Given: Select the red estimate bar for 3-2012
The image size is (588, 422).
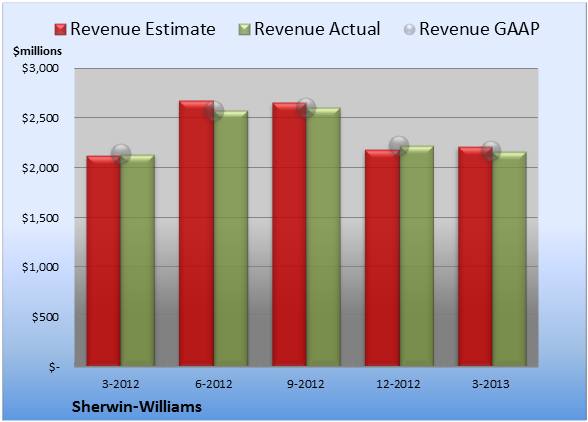Looking at the screenshot, I should (x=104, y=261).
